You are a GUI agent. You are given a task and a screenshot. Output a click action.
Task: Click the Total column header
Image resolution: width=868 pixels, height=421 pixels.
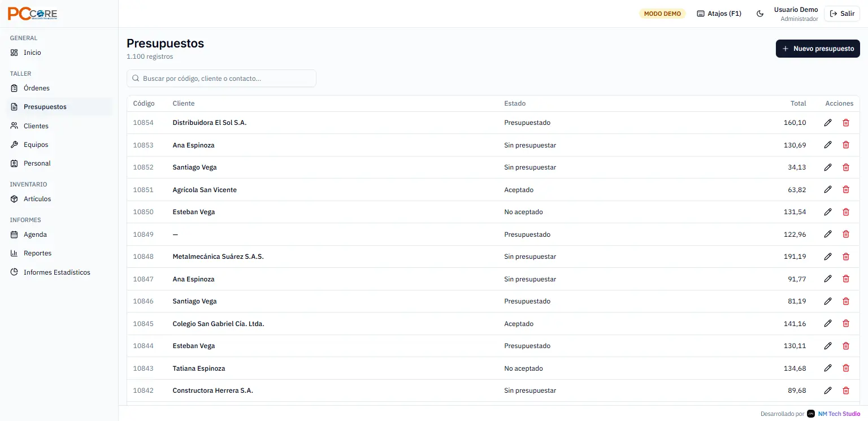798,103
